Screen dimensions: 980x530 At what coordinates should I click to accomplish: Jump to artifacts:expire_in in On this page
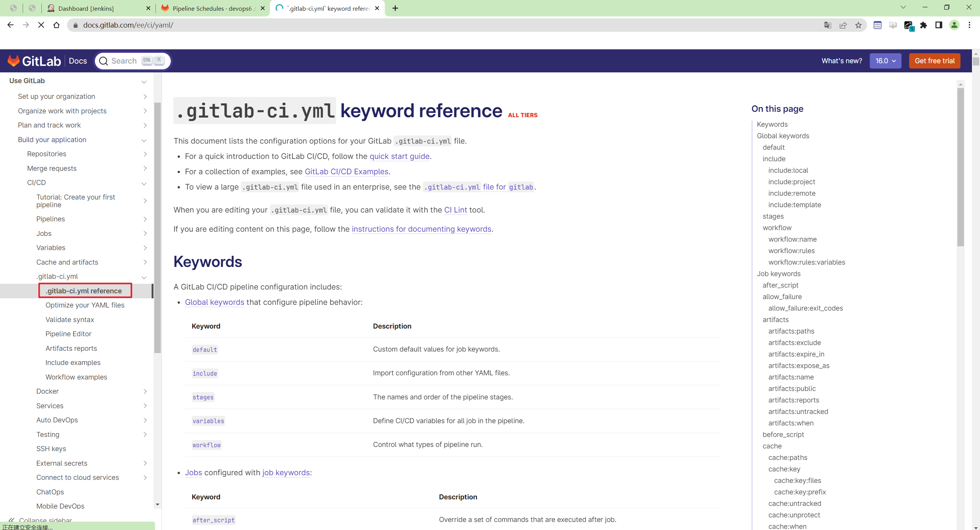796,354
